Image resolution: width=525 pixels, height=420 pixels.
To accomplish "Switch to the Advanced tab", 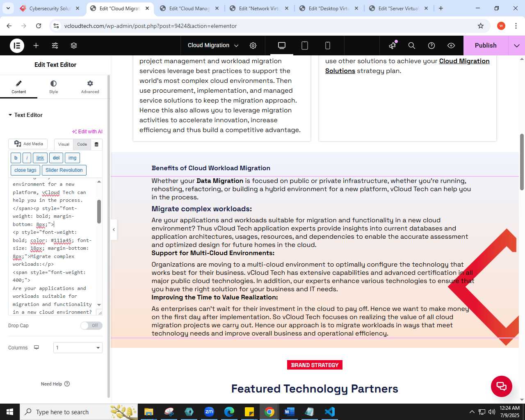I will (x=90, y=87).
